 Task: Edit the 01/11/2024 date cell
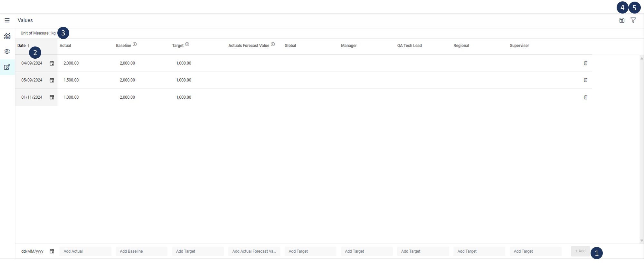pos(32,97)
